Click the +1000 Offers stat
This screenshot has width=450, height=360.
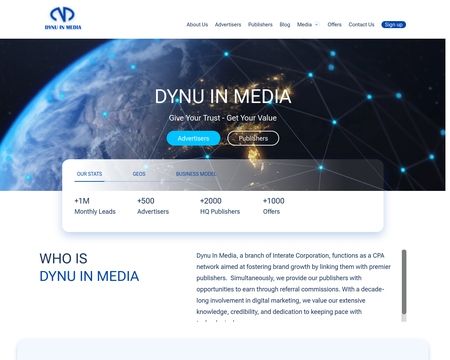click(x=274, y=206)
